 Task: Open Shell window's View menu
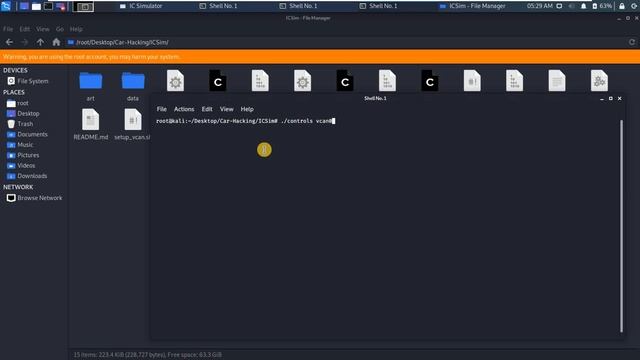coord(227,109)
